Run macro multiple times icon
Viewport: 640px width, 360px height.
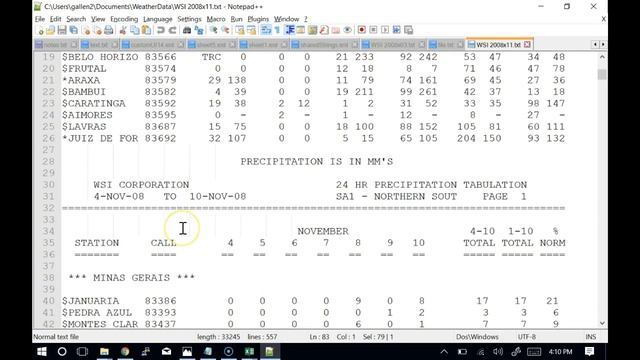396,30
